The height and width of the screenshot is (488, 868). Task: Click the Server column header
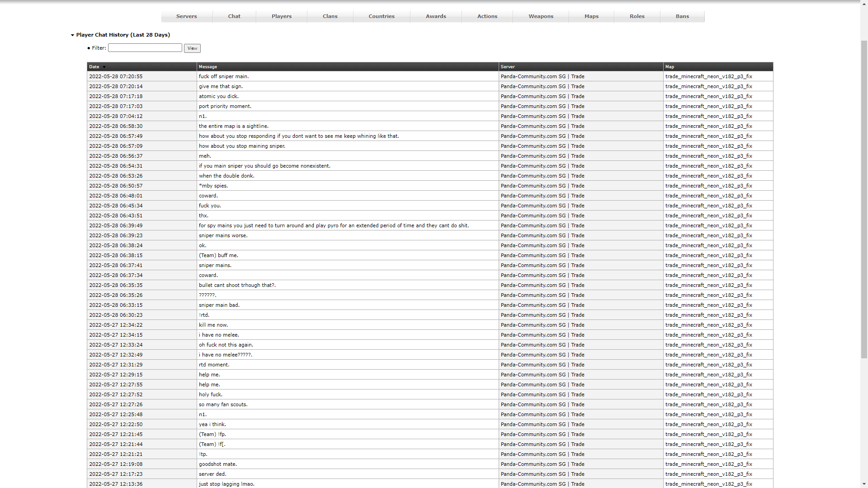click(x=508, y=67)
